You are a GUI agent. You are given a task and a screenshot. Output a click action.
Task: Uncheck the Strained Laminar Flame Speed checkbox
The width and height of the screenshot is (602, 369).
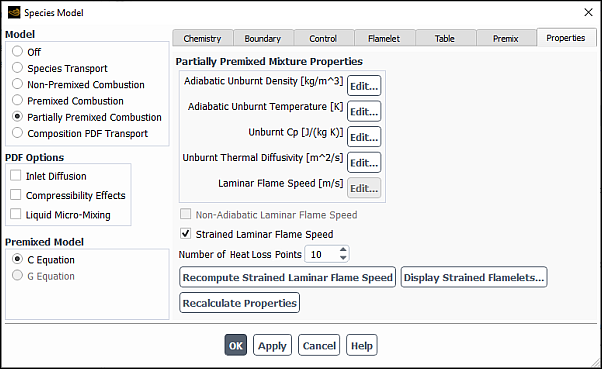click(x=185, y=233)
